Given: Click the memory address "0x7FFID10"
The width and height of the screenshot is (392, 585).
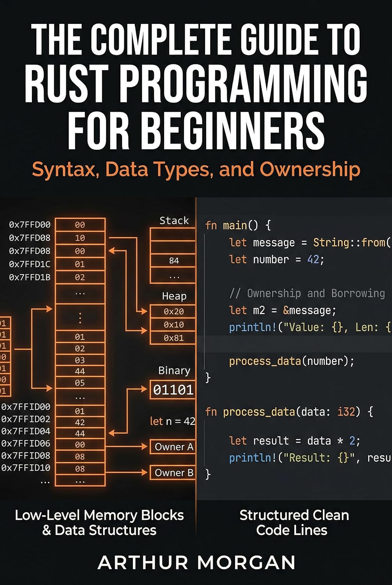Looking at the screenshot, I should tap(26, 468).
